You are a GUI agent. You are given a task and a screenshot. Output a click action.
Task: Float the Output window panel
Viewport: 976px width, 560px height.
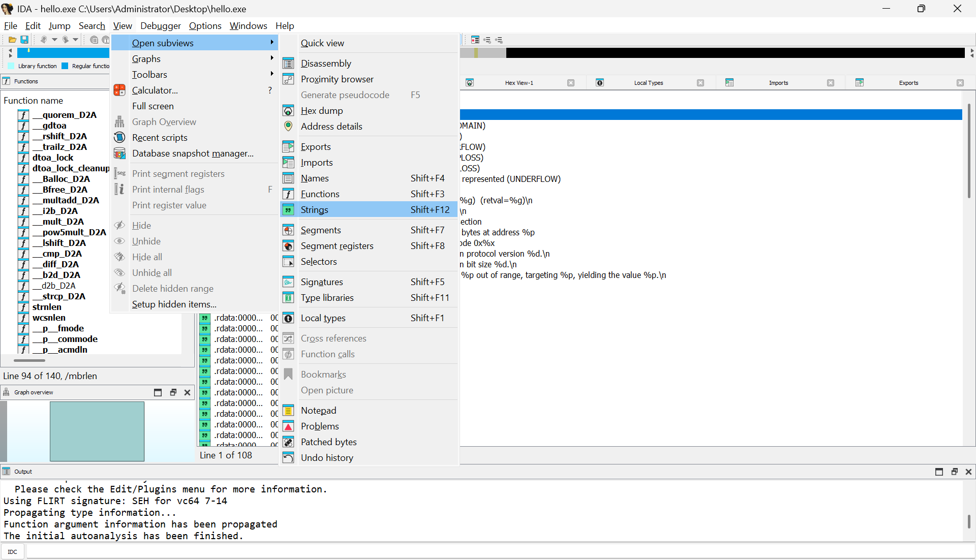954,472
